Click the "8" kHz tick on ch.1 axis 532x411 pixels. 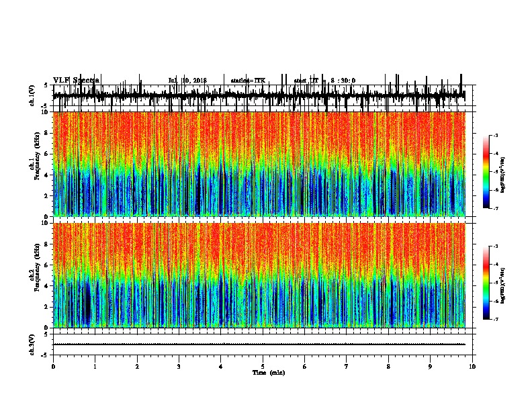coord(46,133)
